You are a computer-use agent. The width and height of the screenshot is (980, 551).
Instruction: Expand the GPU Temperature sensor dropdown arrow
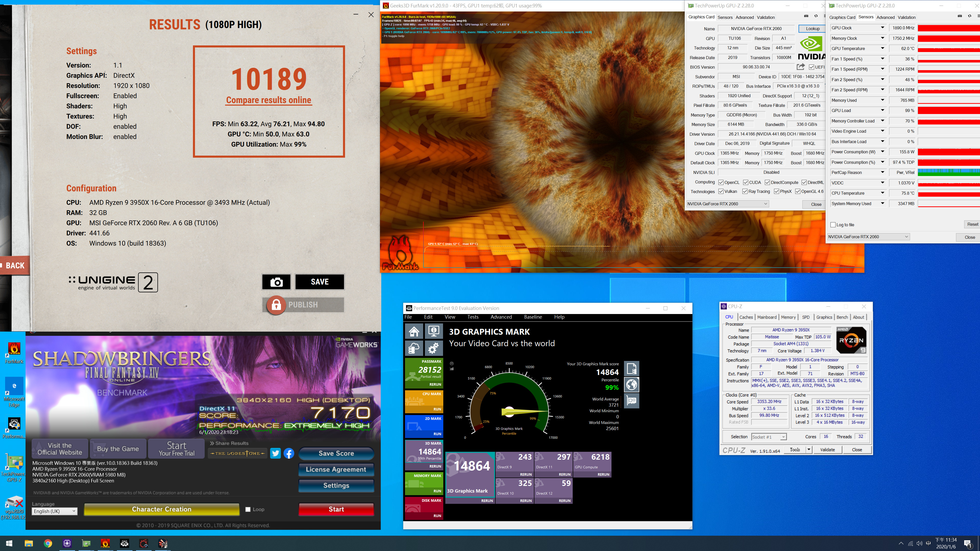pos(882,48)
